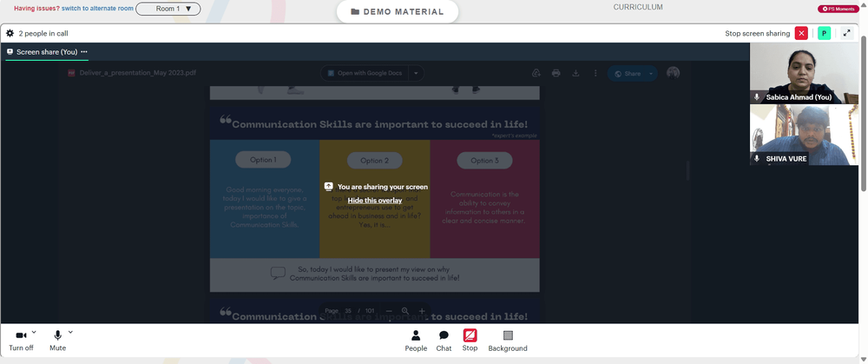Click the magnifier zoom reset icon
Viewport: 868px width, 364px height.
pyautogui.click(x=405, y=311)
